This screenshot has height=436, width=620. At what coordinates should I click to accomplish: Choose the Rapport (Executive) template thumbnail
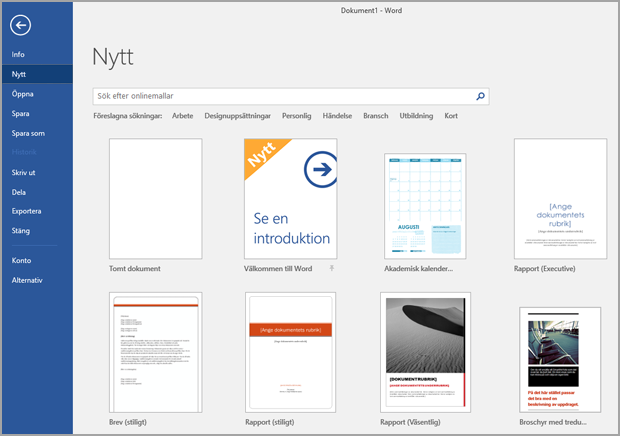click(x=560, y=199)
